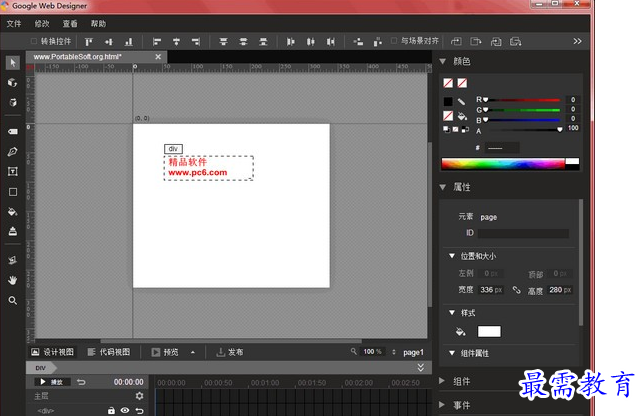This screenshot has width=643, height=416.
Task: Click the ID input field
Action: pos(523,233)
